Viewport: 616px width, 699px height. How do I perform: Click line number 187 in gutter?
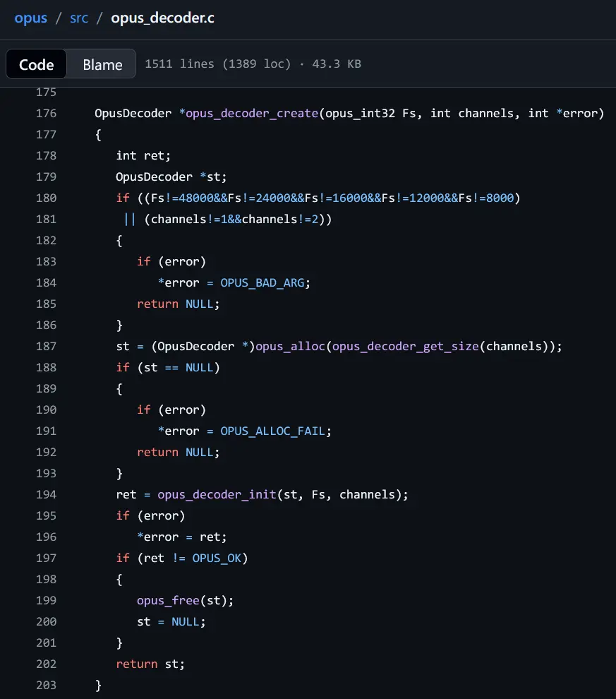46,346
